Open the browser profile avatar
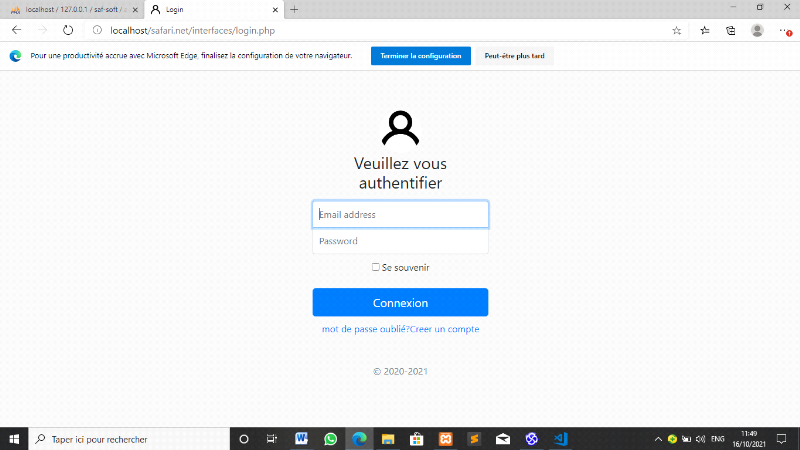Screen dimensions: 800x450 coord(757,31)
